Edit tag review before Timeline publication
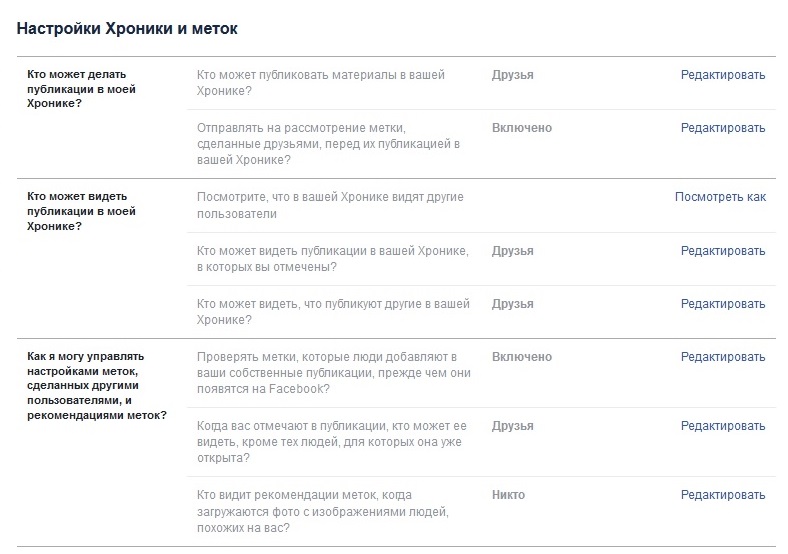 723,128
